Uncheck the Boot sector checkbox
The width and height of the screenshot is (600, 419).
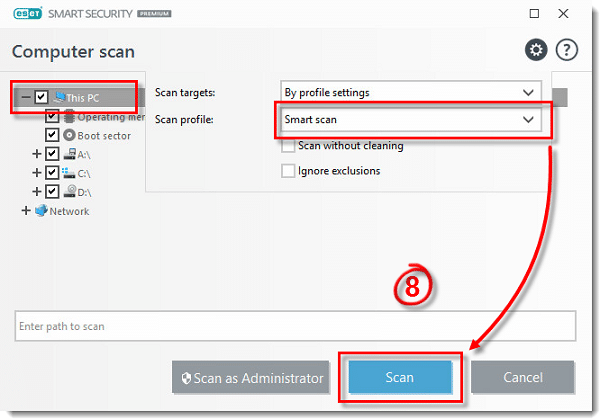52,135
